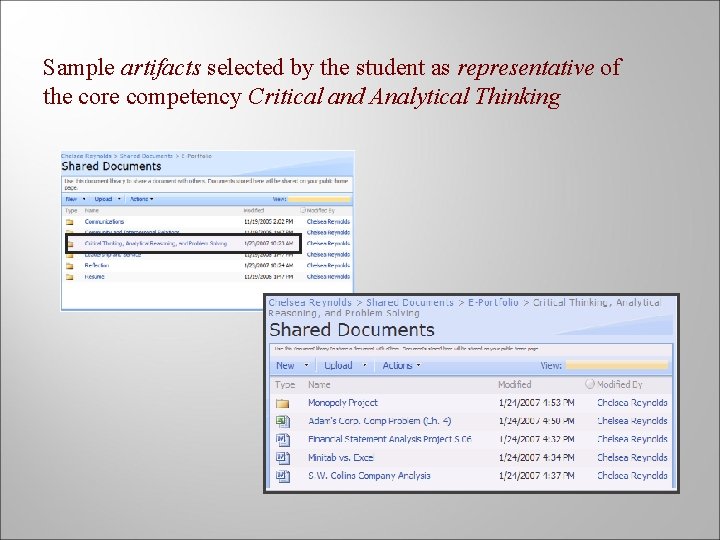
Task: Click the Communications folder icon in the E-Portfolio list
Action: click(x=70, y=222)
